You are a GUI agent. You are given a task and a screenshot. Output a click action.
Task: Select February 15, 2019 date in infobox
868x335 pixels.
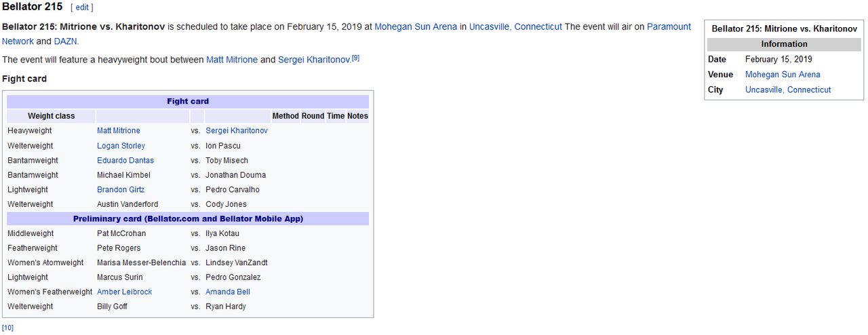[x=778, y=60]
